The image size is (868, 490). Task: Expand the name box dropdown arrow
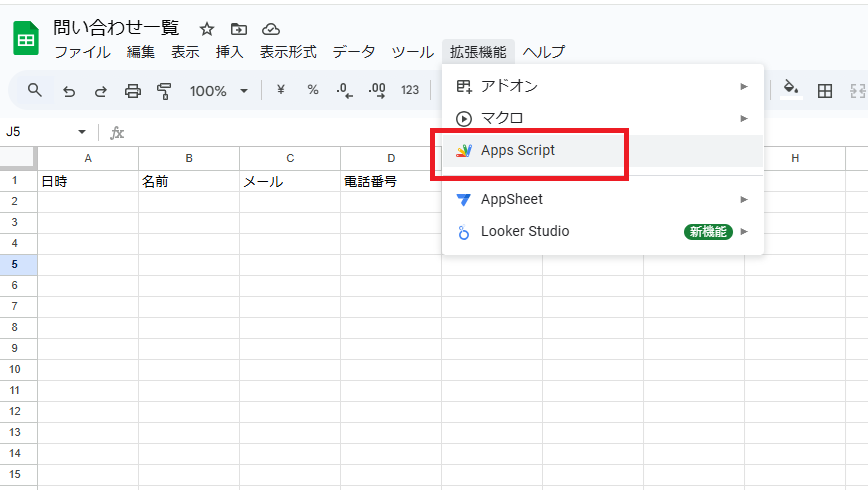pos(82,132)
